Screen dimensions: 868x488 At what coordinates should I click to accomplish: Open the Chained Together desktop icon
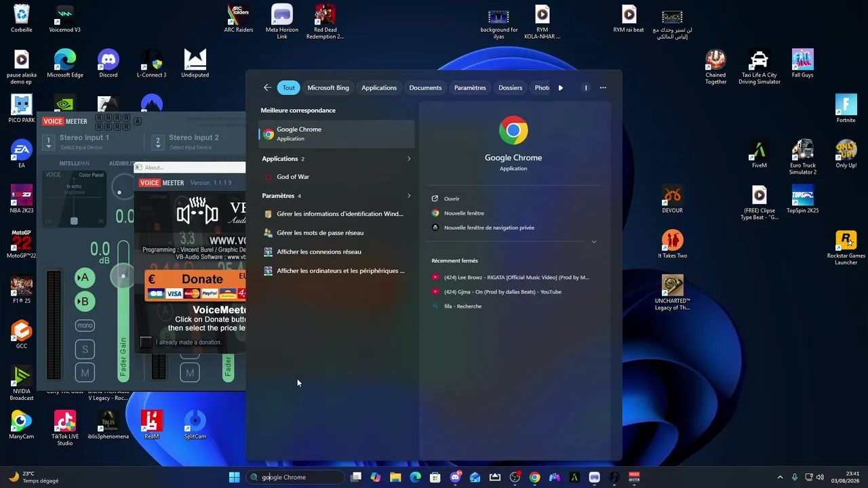pyautogui.click(x=715, y=67)
